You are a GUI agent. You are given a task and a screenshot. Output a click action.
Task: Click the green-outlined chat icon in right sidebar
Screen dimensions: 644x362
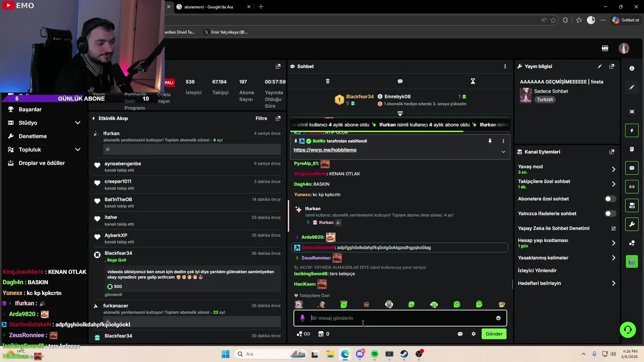632,168
